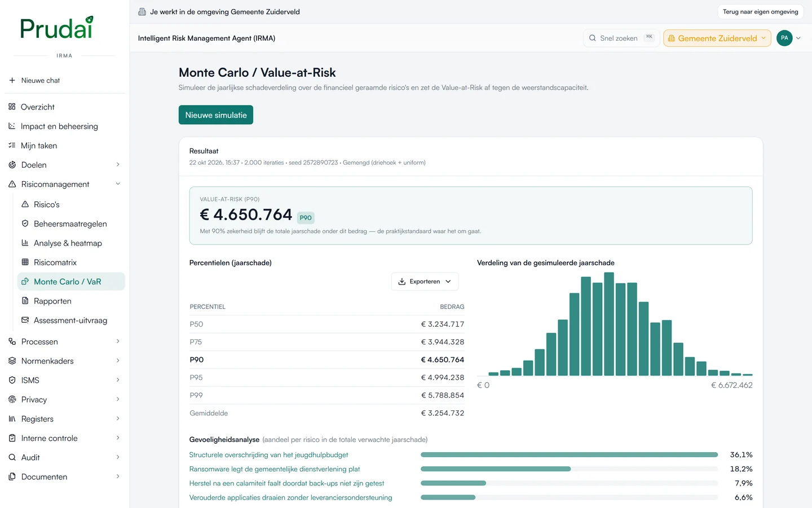Click the Snel zoeken search field

(x=621, y=38)
